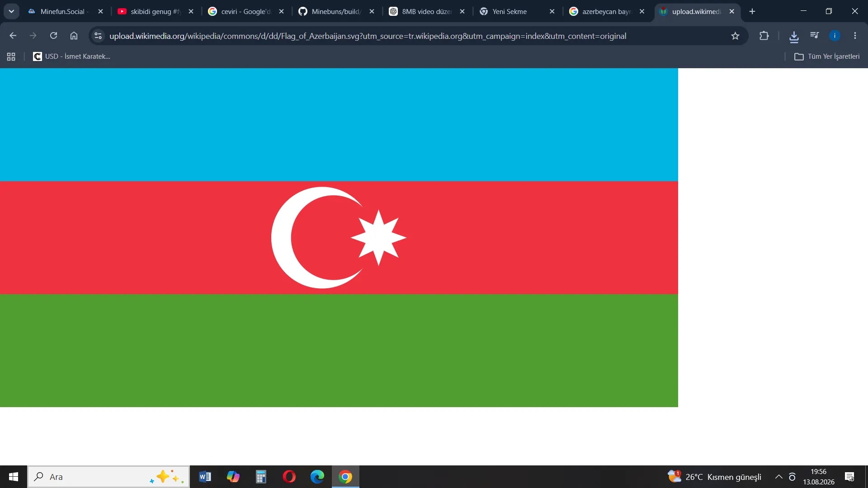Screen dimensions: 868x488
Task: Close the ceviri Google tab
Action: pos(281,11)
